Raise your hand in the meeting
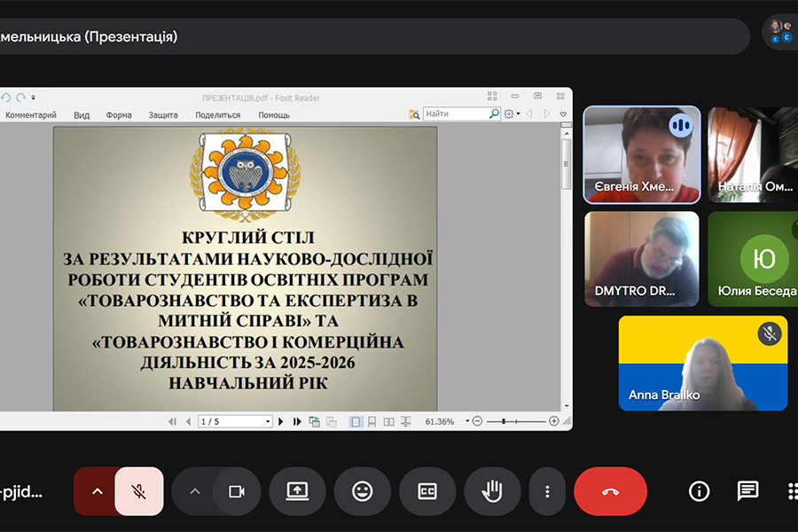 click(x=492, y=491)
